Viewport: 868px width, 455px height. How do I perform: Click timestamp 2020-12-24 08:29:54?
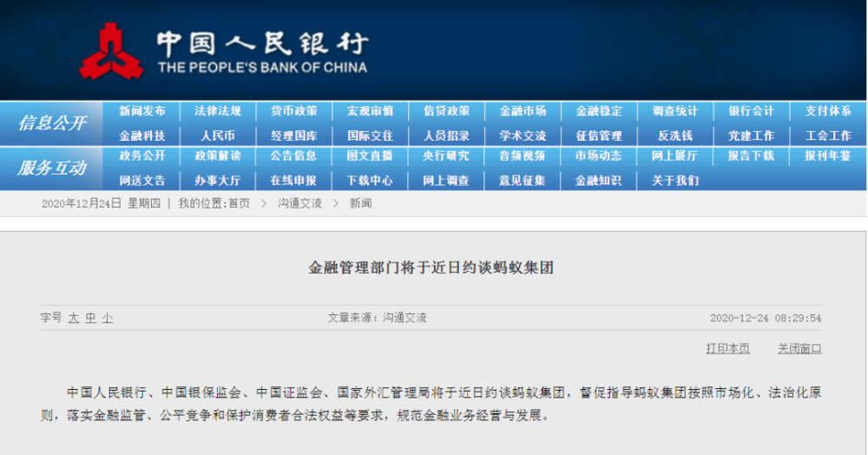[766, 319]
